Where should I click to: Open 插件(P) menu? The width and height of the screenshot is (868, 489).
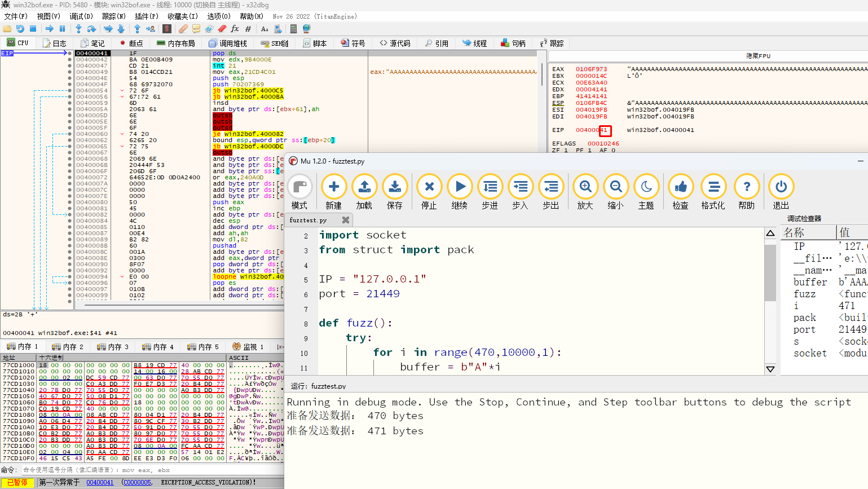[147, 16]
